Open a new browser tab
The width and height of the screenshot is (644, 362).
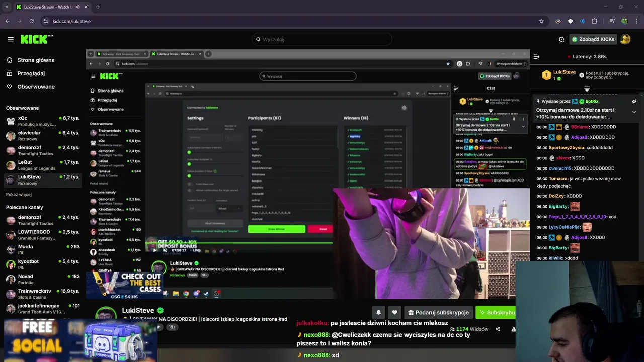coord(98,7)
